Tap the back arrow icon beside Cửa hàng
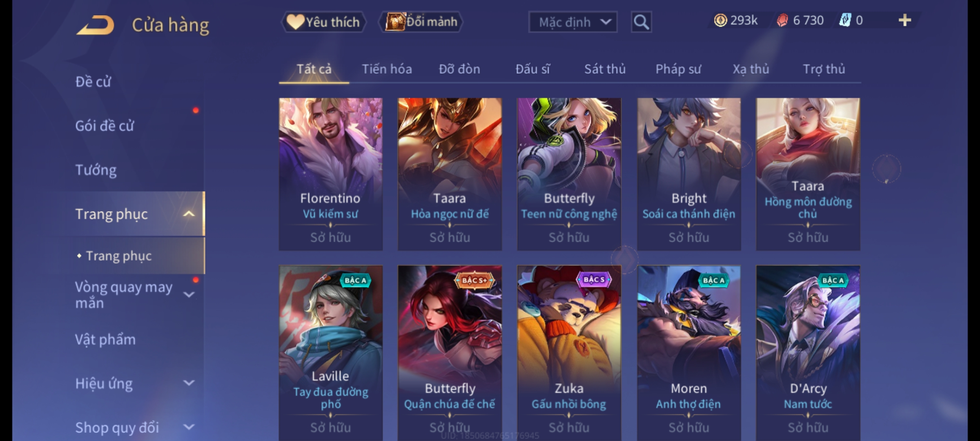Viewport: 980px width, 441px height. 95,25
